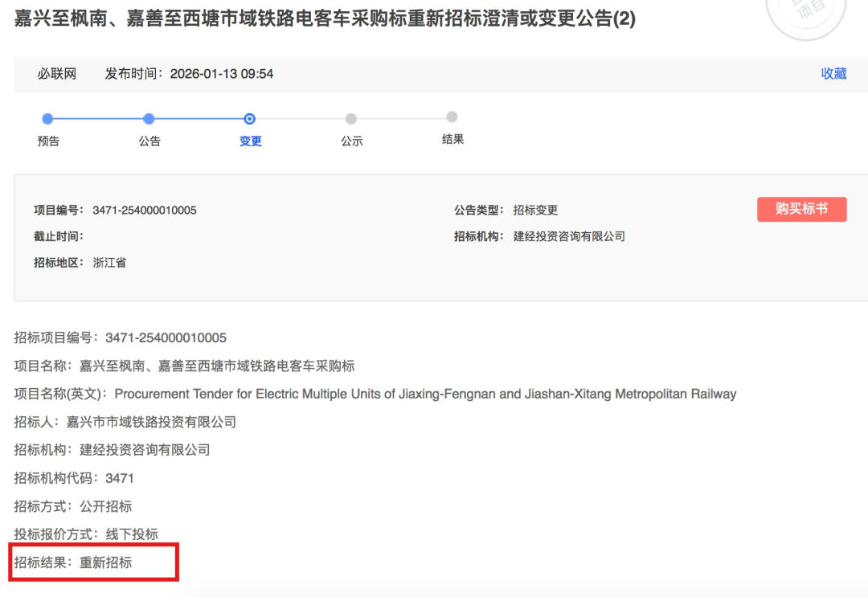The image size is (868, 597).
Task: Click the 预告 step label
Action: pyautogui.click(x=48, y=141)
